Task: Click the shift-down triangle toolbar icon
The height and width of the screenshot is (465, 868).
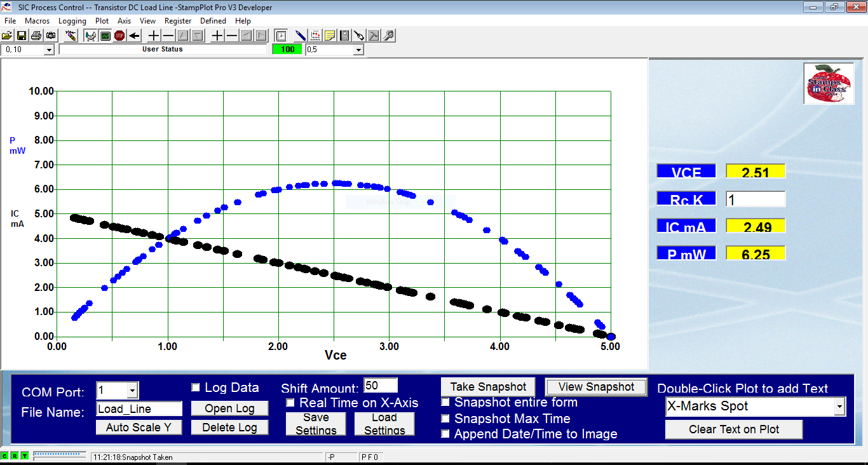Action: tap(198, 36)
